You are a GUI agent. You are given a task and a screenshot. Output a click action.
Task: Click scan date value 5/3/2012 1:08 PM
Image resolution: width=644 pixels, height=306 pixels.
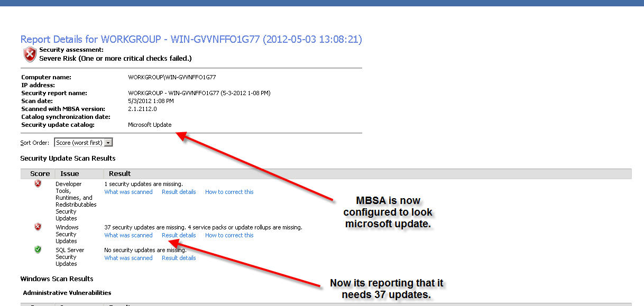[x=151, y=101]
